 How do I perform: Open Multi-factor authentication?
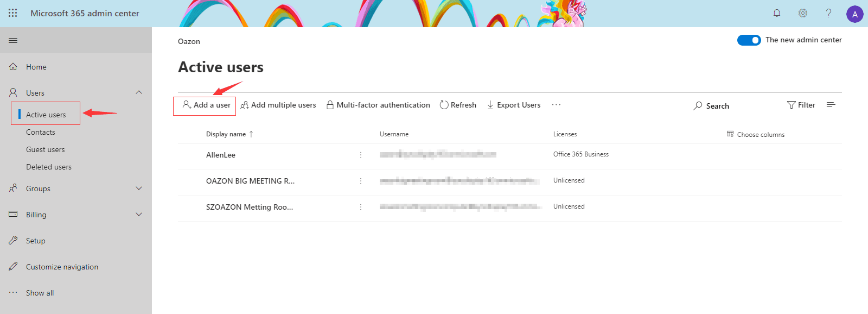(x=378, y=105)
